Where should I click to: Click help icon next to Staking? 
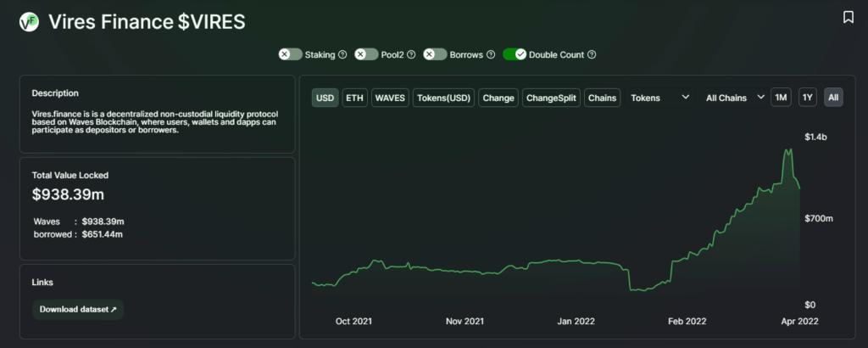342,54
